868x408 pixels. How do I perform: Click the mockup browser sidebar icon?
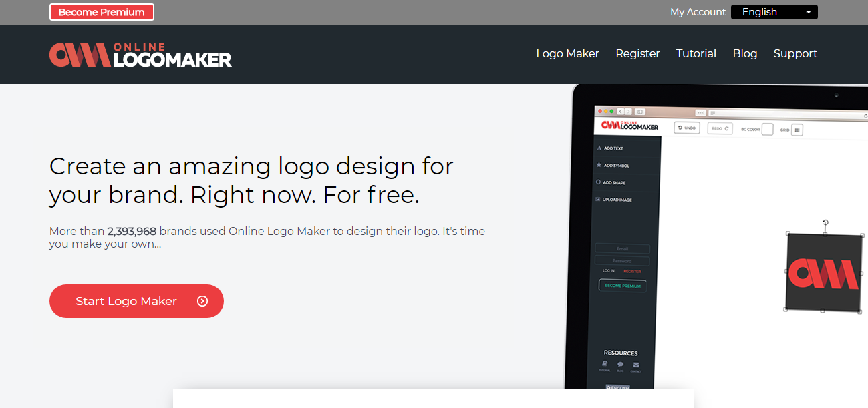(639, 112)
